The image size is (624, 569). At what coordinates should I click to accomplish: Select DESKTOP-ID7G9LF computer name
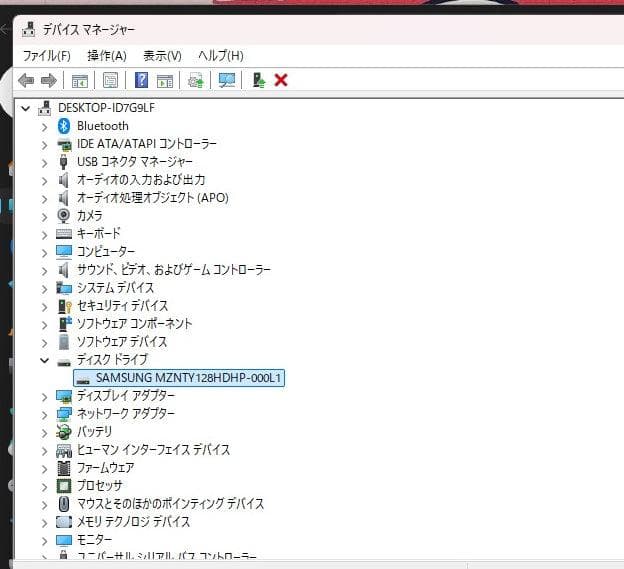[x=106, y=108]
